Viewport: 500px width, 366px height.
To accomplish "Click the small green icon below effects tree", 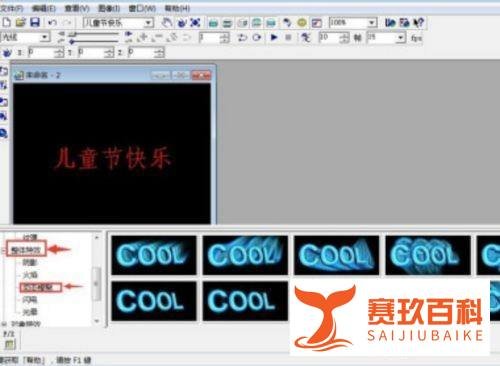I will pos(10,344).
